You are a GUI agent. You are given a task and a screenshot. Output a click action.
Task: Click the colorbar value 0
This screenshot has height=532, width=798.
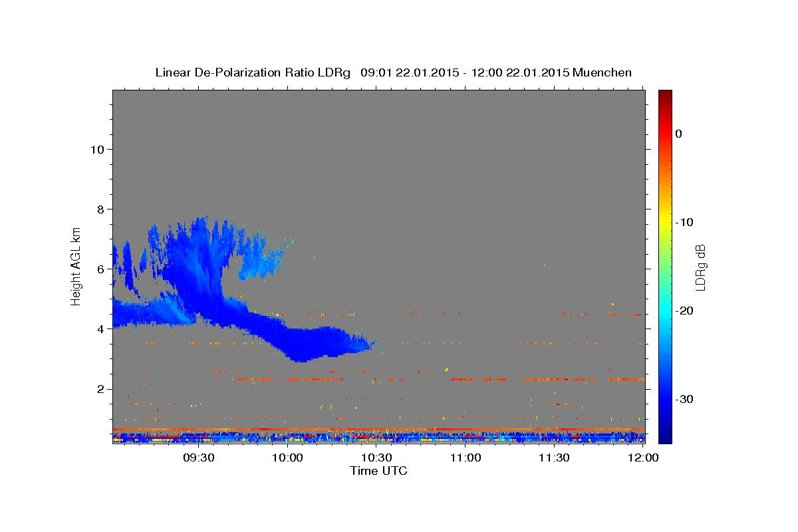point(679,134)
